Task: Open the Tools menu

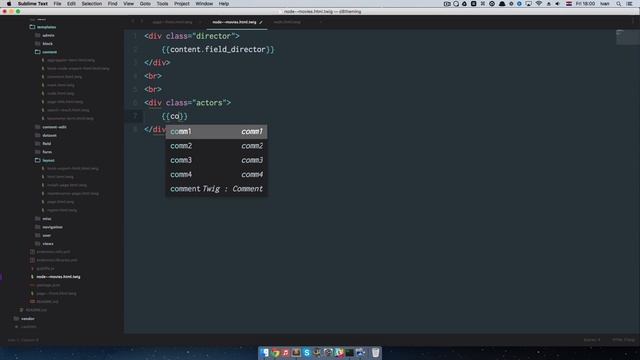Action: pos(162,4)
